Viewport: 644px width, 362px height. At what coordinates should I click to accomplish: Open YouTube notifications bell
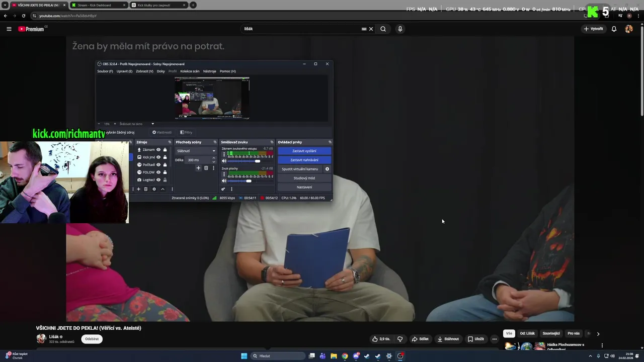[x=614, y=29]
